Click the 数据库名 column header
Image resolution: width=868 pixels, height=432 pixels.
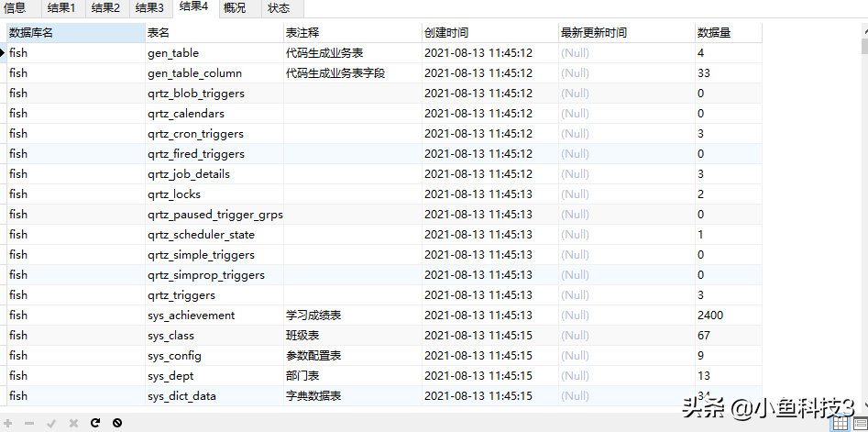pos(76,33)
